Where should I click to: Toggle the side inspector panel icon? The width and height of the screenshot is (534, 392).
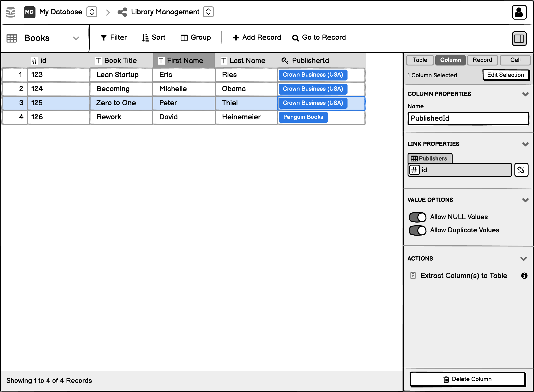(x=519, y=38)
